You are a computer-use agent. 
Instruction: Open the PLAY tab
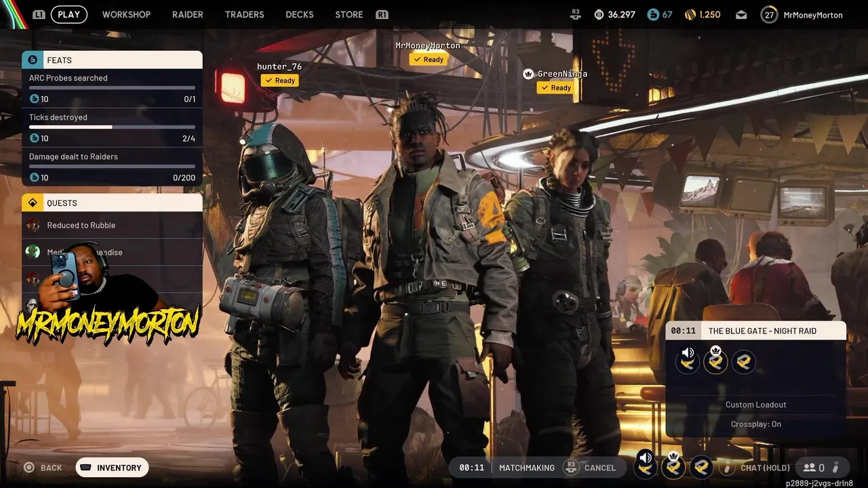click(x=68, y=14)
